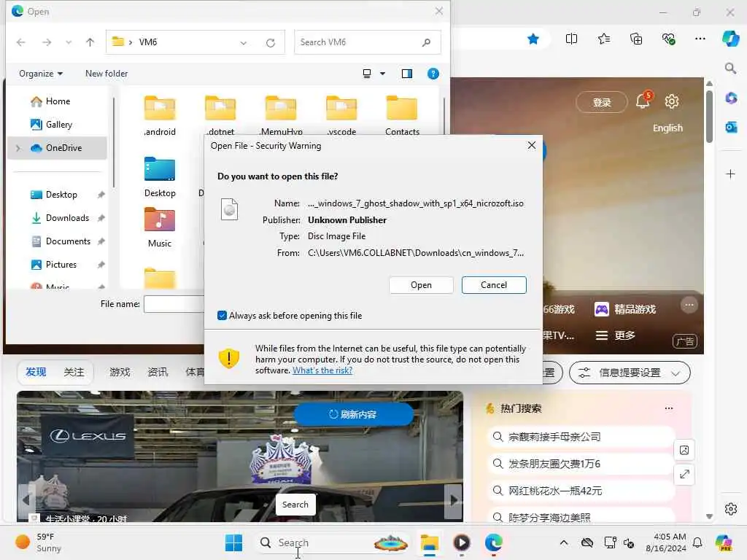
Task: Go to next news carousel slide
Action: point(454,500)
